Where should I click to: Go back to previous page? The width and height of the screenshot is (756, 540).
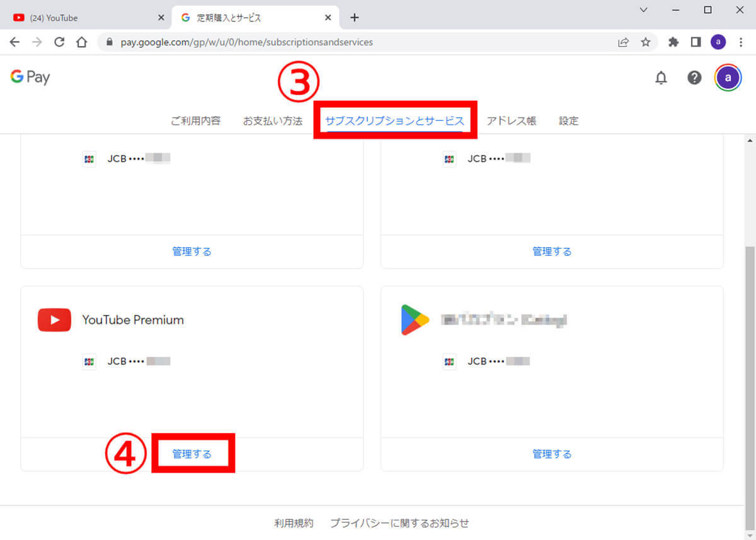(x=14, y=42)
